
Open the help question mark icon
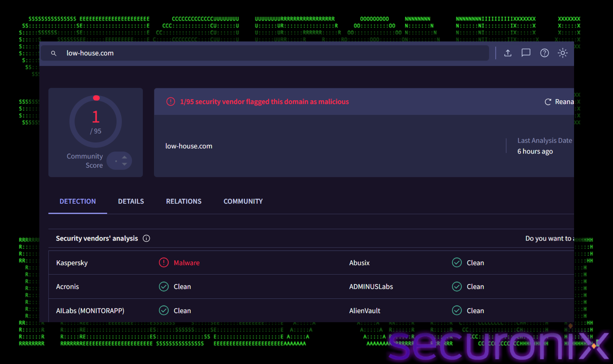(544, 53)
